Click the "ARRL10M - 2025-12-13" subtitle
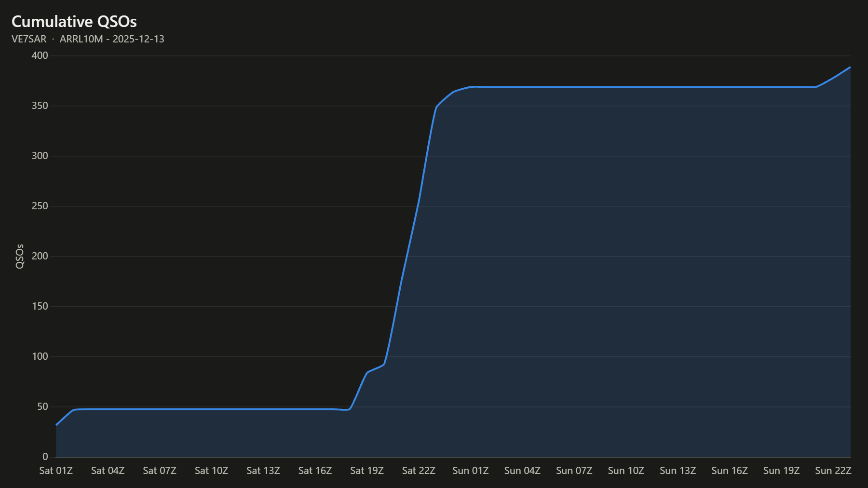Screen dimensions: 868x488 click(112, 39)
